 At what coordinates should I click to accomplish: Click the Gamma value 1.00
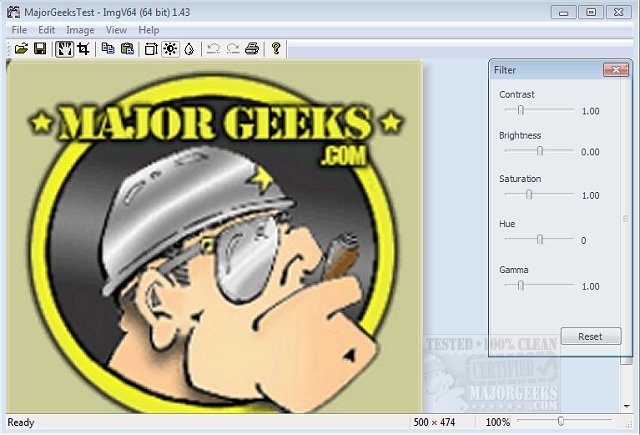click(591, 286)
